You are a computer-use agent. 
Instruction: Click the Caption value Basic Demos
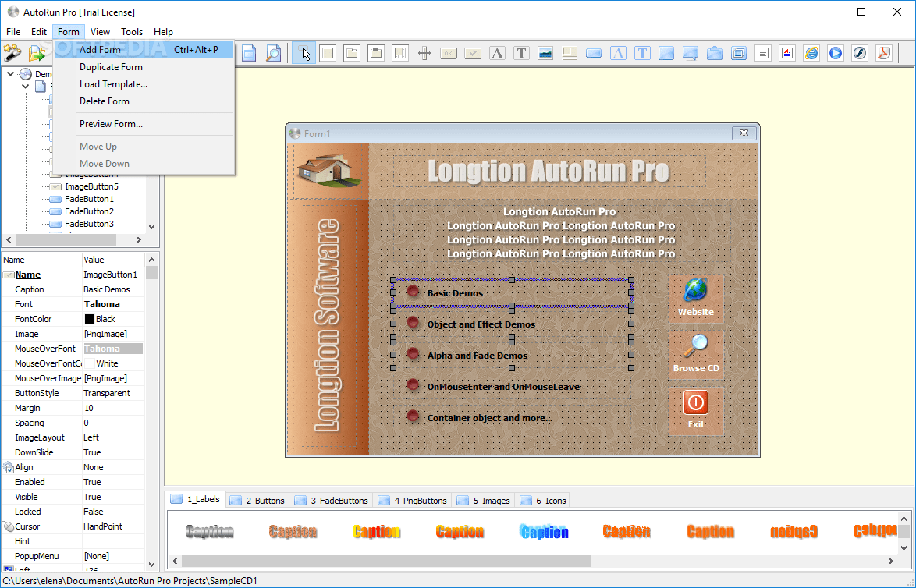pos(113,289)
